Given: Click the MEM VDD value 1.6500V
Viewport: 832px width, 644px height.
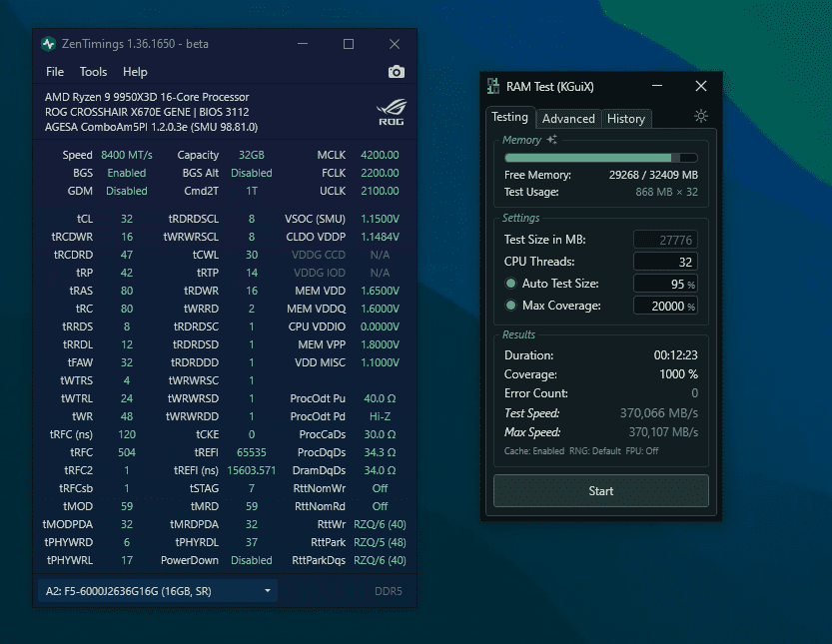Looking at the screenshot, I should (380, 292).
